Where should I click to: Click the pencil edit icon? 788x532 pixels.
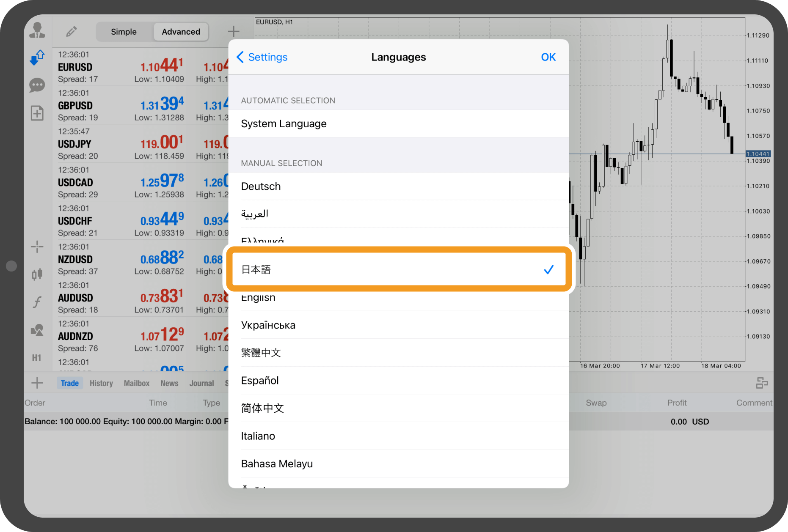[71, 31]
